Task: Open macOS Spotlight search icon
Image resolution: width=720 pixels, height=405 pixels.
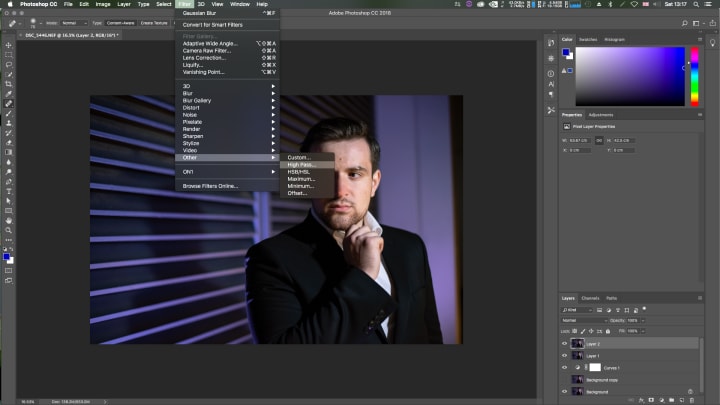Action: pyautogui.click(x=696, y=4)
